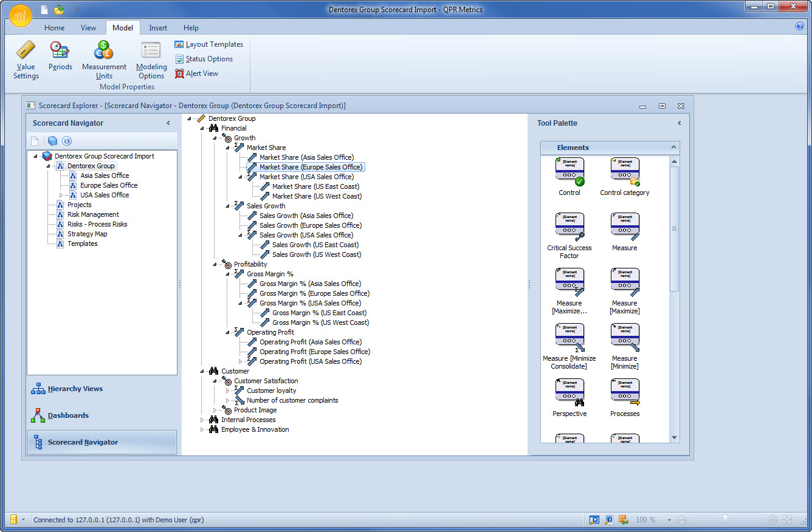Switch to the Insert ribbon tab
This screenshot has height=532, width=812.
coord(158,28)
